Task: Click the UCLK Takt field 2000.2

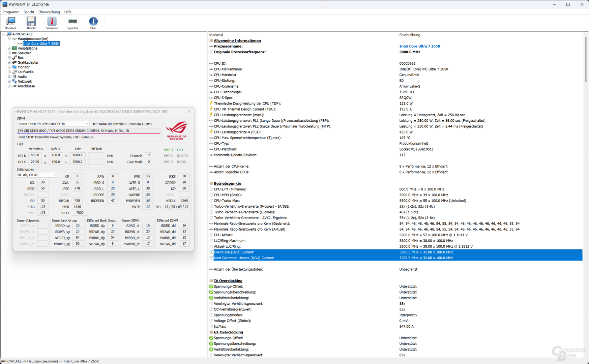Action: tap(78, 162)
